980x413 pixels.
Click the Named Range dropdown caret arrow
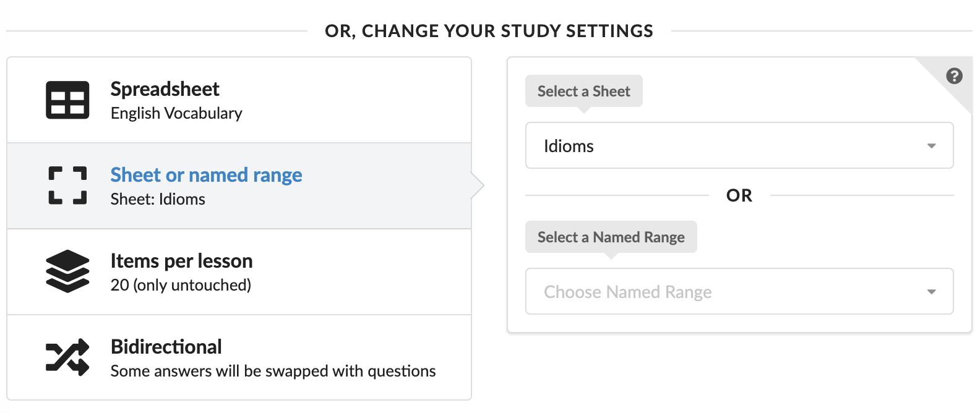[x=931, y=292]
